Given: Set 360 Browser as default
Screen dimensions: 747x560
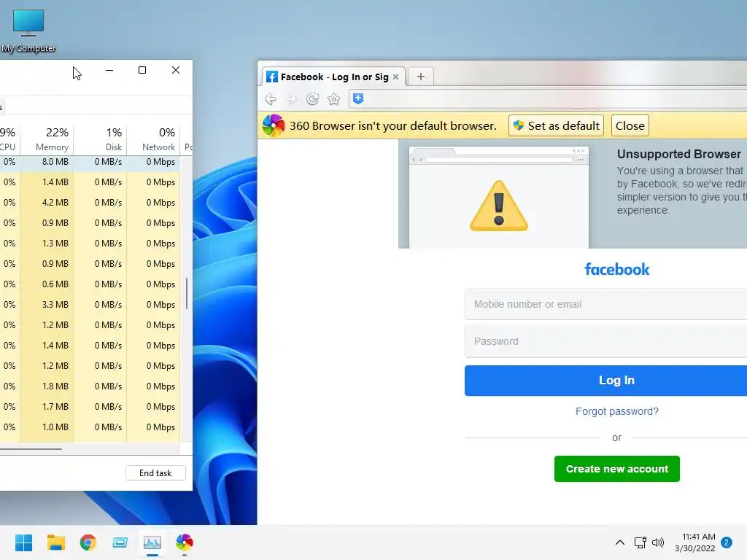Looking at the screenshot, I should click(x=556, y=125).
